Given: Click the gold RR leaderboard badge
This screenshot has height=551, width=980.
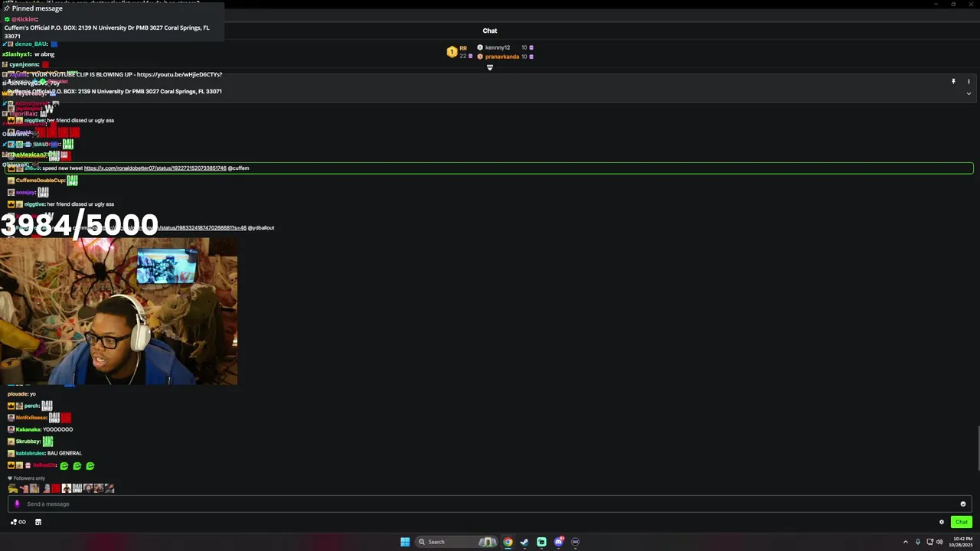Looking at the screenshot, I should 452,52.
